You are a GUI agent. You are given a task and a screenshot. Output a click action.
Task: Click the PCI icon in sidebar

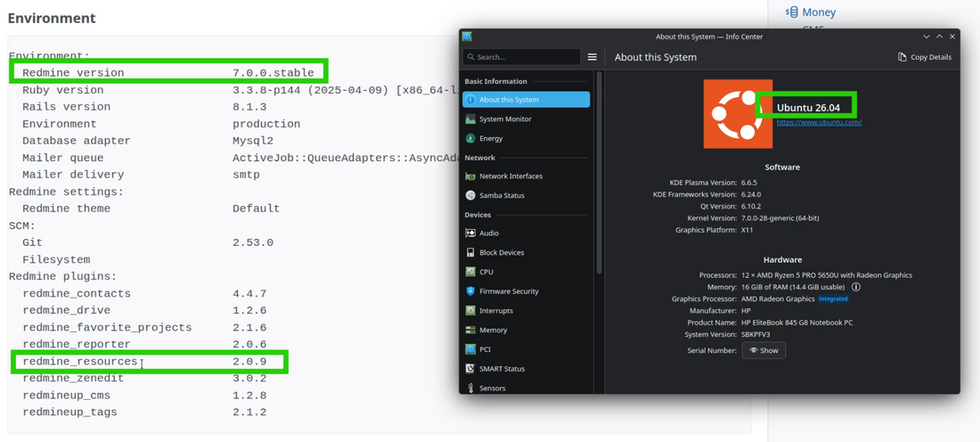[470, 349]
